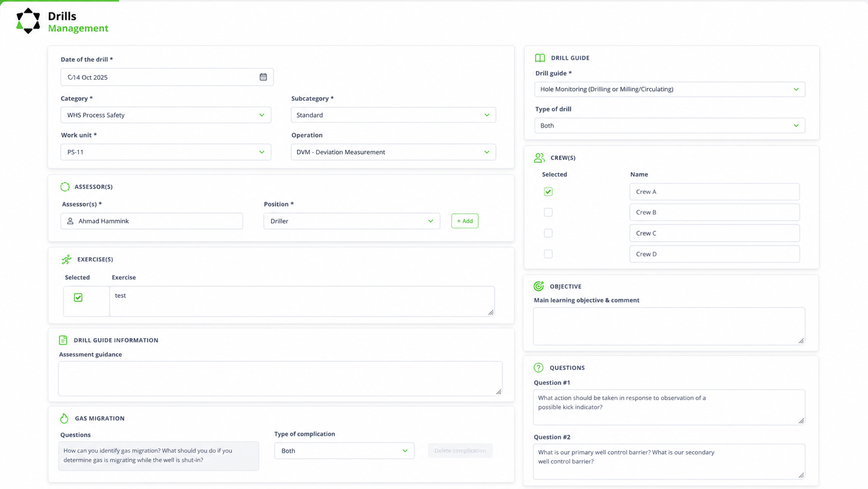
Task: Click the Date of the drill field
Action: 167,77
